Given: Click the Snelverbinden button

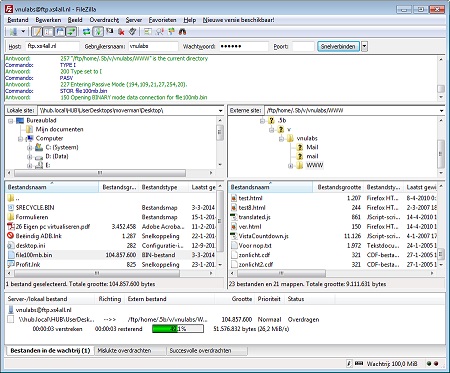Looking at the screenshot, I should point(338,46).
